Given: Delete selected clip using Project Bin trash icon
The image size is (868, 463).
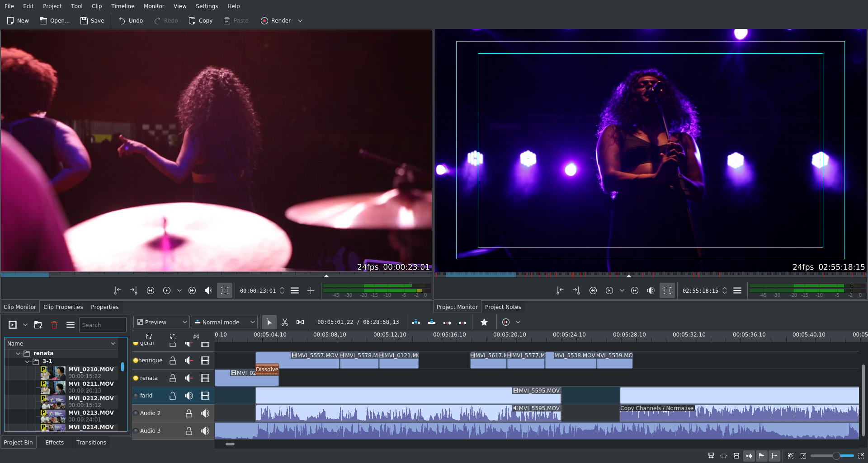Looking at the screenshot, I should tap(54, 325).
